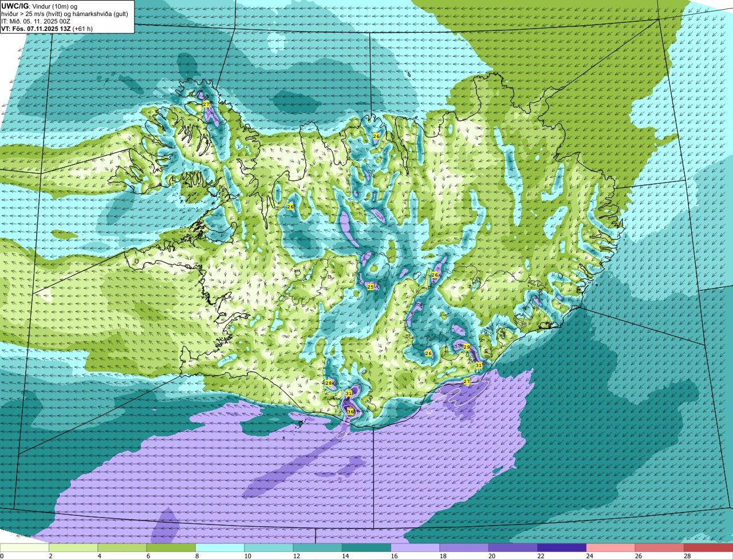This screenshot has height=560, width=733.
Task: Click the title line 'UWC/IG: Vindur (10m) og'
Action: pos(39,6)
